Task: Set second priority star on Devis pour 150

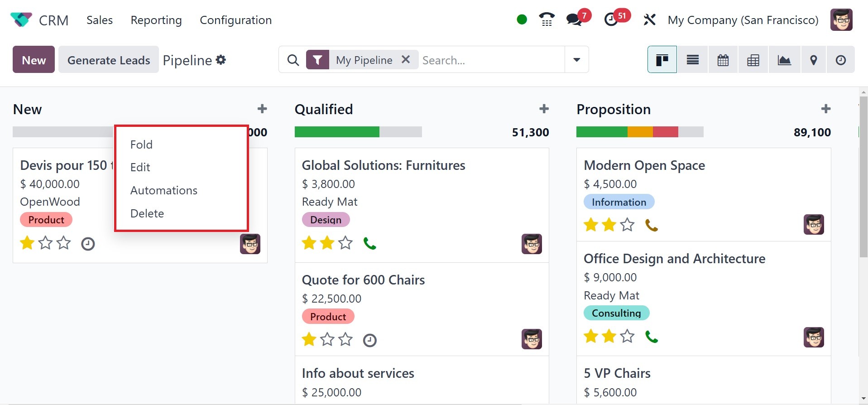Action: coord(45,243)
